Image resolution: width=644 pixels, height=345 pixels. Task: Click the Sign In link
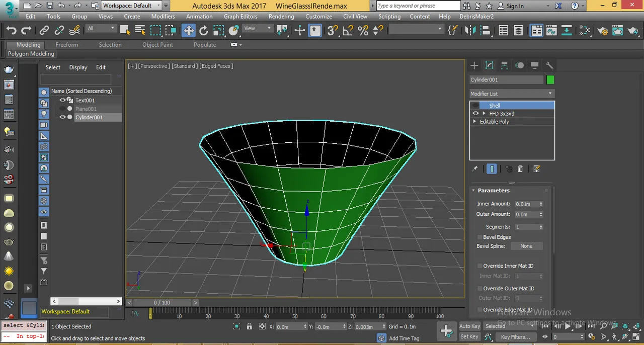pyautogui.click(x=515, y=6)
